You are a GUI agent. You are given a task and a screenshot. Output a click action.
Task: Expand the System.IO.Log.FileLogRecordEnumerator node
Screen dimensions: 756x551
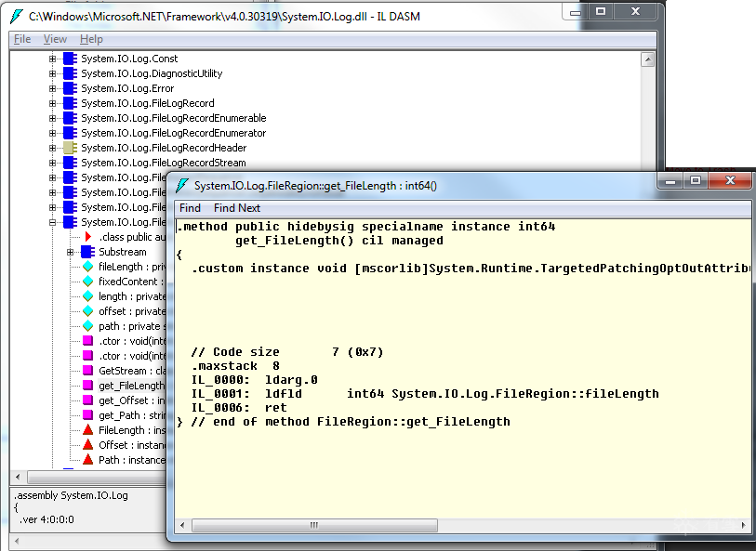pyautogui.click(x=53, y=133)
